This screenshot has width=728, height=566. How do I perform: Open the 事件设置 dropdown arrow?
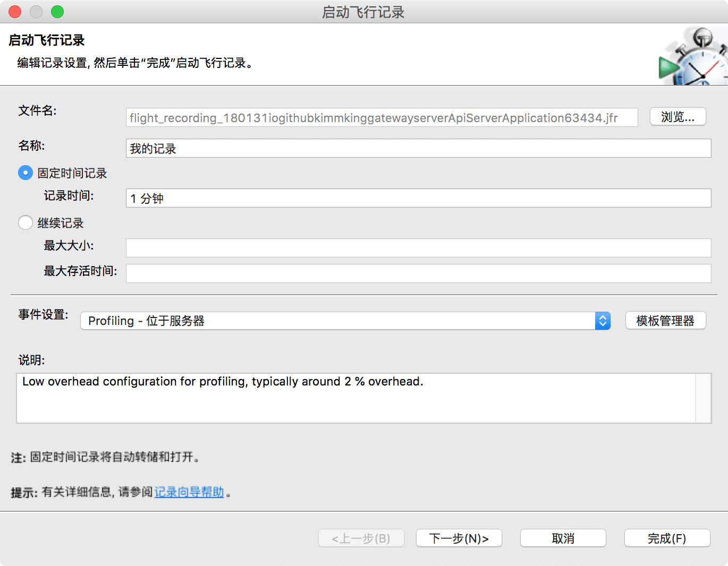(603, 321)
